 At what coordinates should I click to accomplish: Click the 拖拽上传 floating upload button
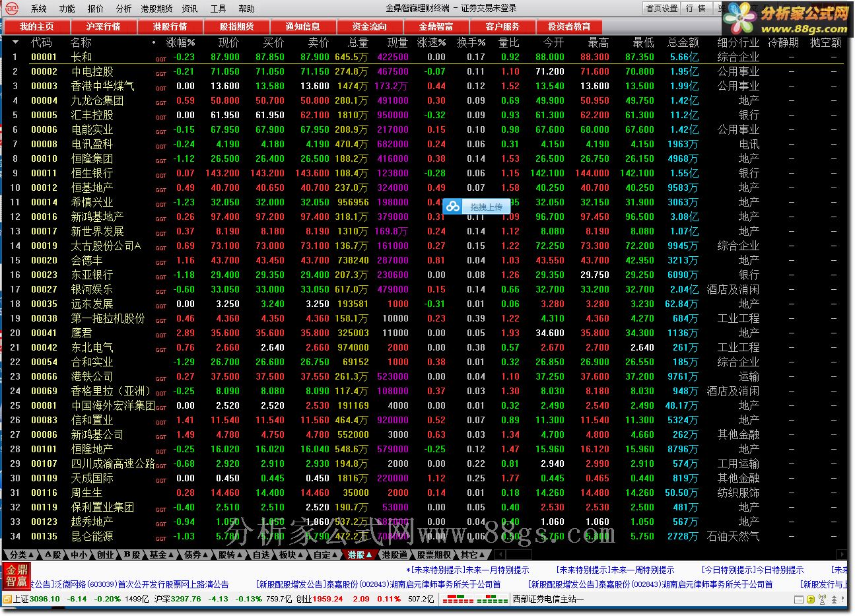[x=477, y=207]
